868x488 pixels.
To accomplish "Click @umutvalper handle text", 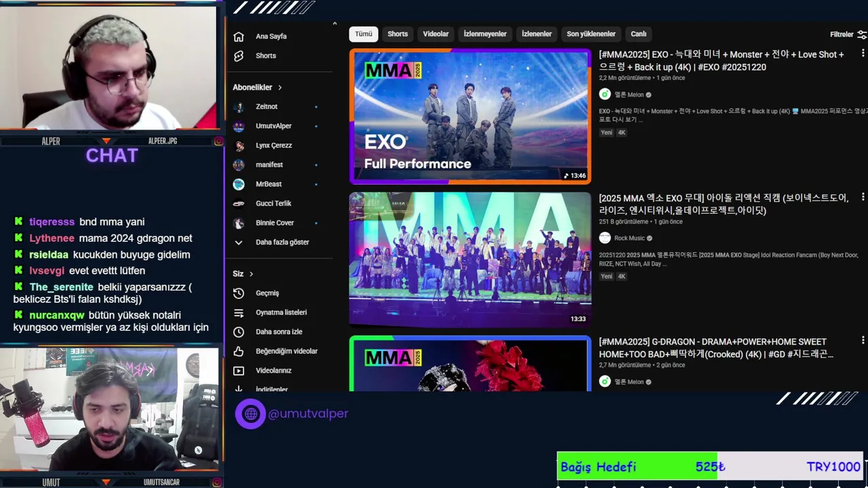I will 308,413.
